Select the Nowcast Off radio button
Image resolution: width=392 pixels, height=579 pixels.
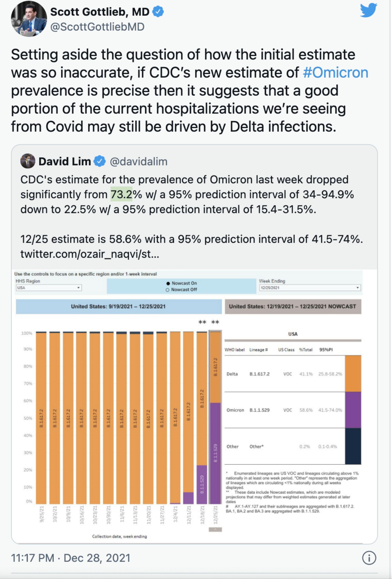(x=167, y=290)
